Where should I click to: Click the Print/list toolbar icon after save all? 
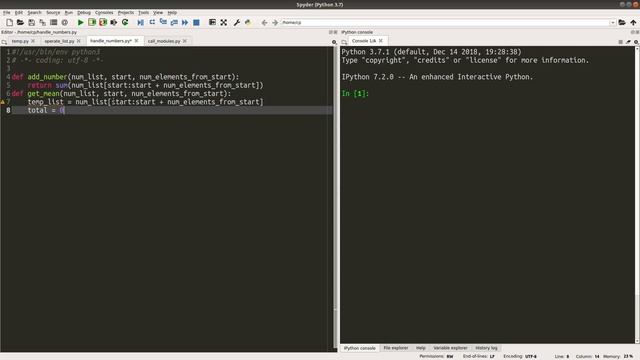[x=53, y=22]
